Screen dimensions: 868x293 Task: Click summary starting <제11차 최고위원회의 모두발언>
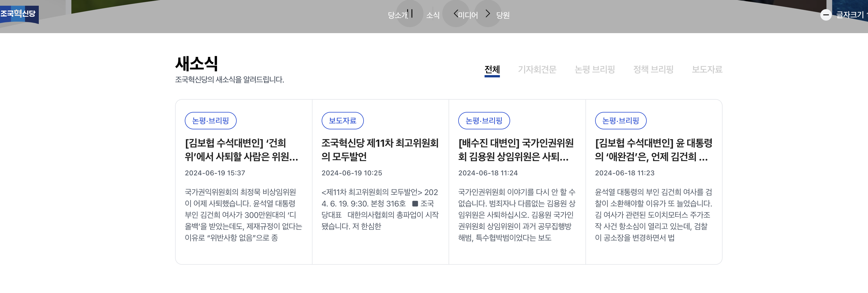(x=380, y=209)
